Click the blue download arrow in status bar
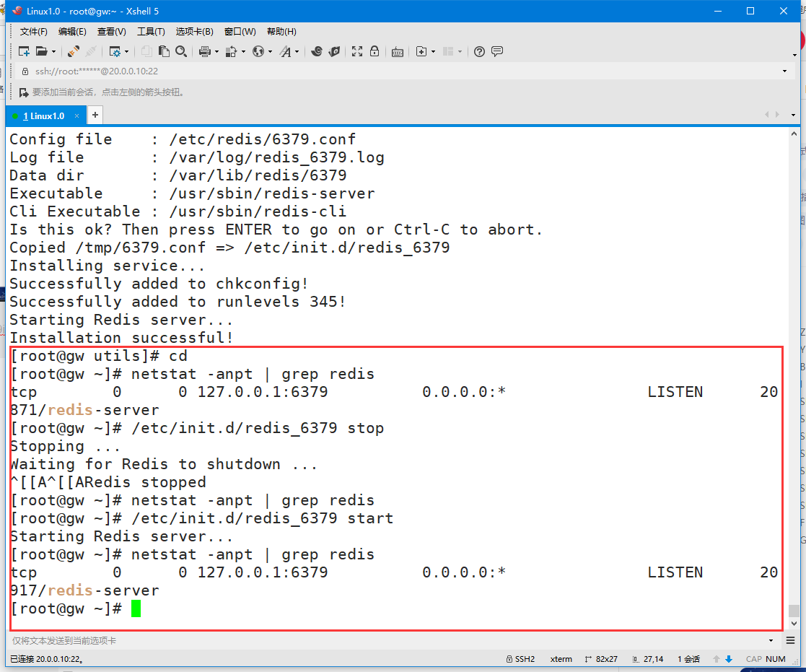The height and width of the screenshot is (672, 806). [x=728, y=658]
